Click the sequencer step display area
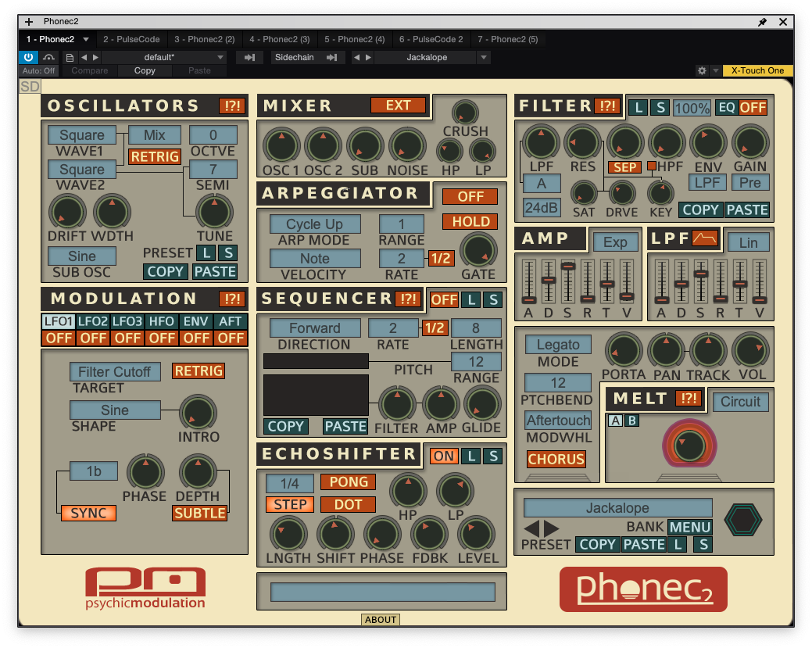Screen dimensions: 812x648 point(316,395)
